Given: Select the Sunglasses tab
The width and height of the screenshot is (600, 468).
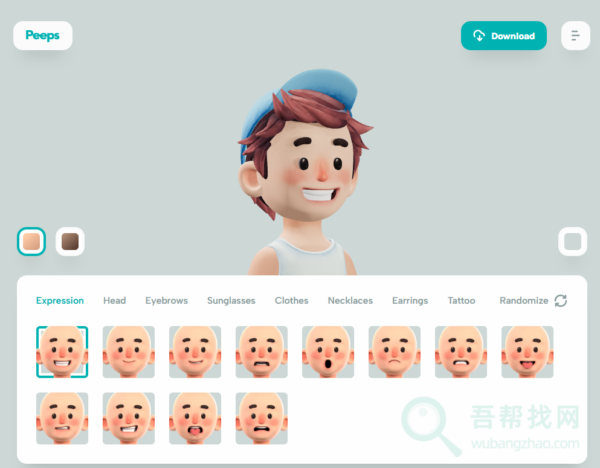Looking at the screenshot, I should tap(231, 300).
